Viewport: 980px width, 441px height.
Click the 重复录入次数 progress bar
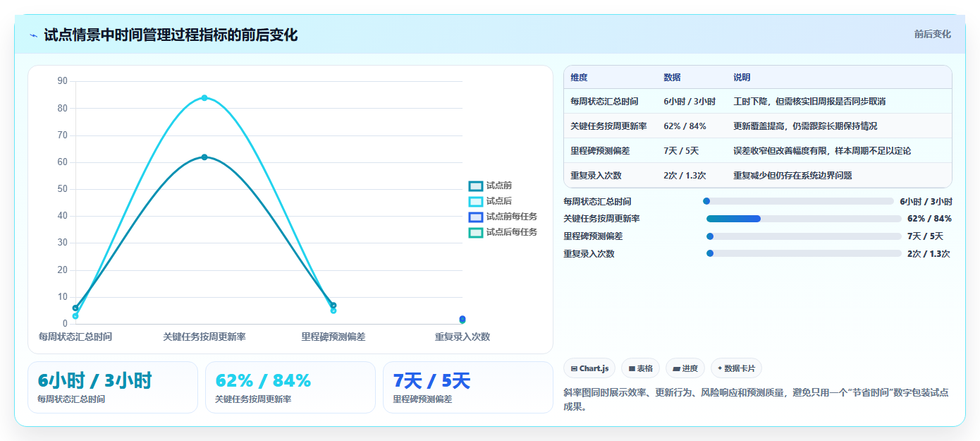tap(804, 253)
